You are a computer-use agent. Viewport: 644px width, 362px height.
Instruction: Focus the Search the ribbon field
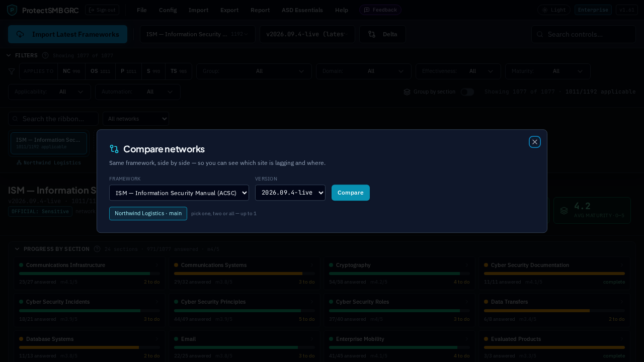53,119
